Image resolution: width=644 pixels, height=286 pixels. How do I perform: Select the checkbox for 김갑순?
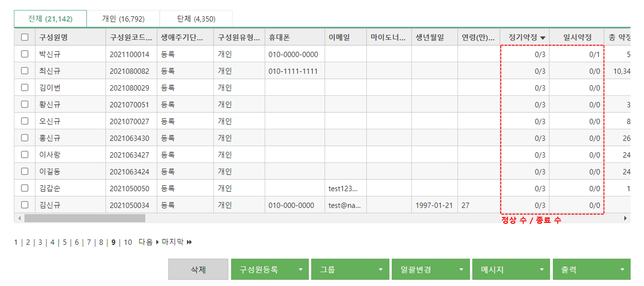[x=25, y=188]
